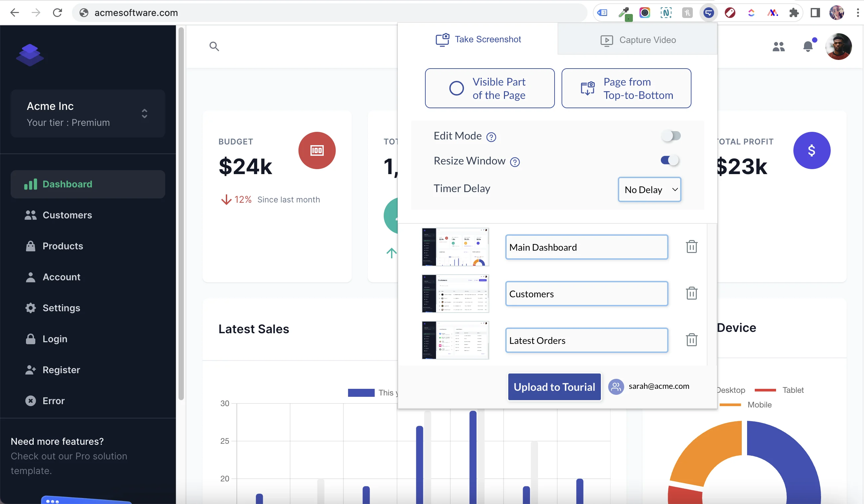Click the purple dollar profit icon
The height and width of the screenshot is (504, 864).
(812, 150)
